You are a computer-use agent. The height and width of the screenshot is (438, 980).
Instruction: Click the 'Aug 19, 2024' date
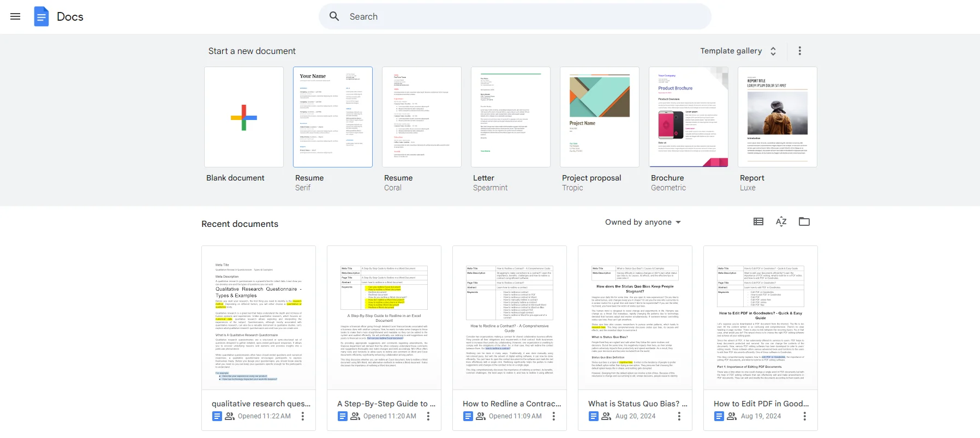(x=761, y=416)
